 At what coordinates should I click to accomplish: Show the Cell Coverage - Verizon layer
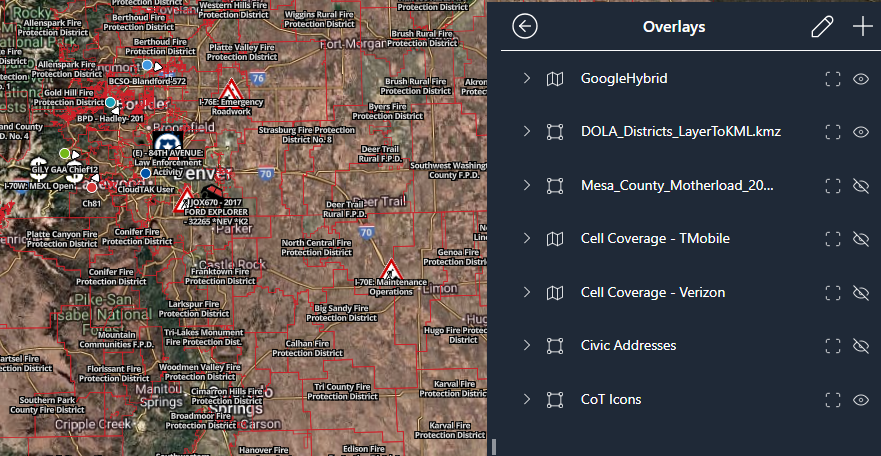(859, 293)
